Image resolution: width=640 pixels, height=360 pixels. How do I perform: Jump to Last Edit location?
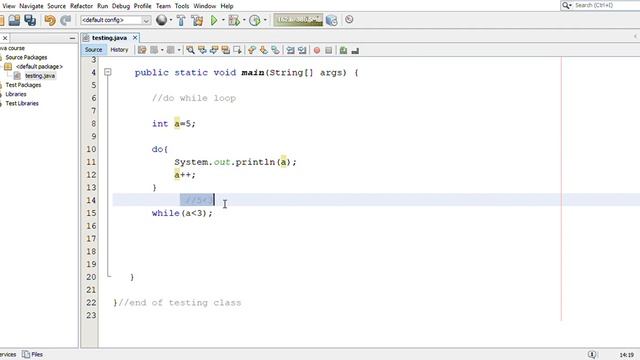(x=142, y=50)
